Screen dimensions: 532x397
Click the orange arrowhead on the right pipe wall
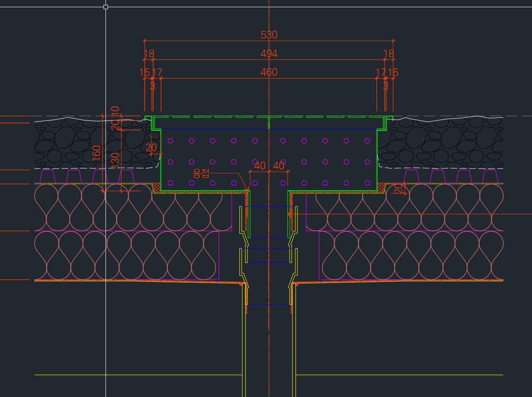tap(290, 214)
